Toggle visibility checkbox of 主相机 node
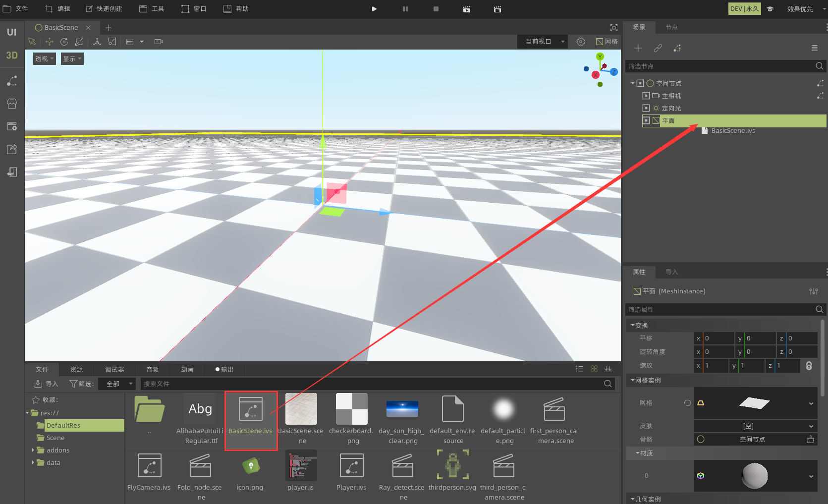Screen dimensions: 828x504 [646, 96]
